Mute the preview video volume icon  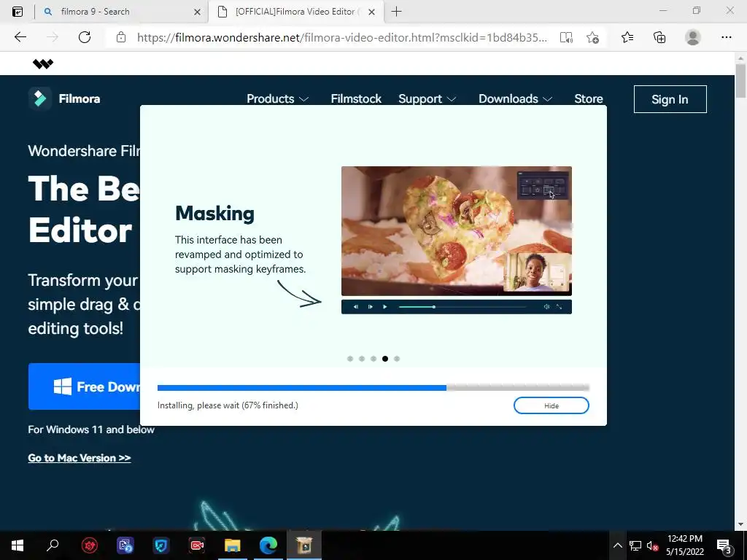[546, 307]
